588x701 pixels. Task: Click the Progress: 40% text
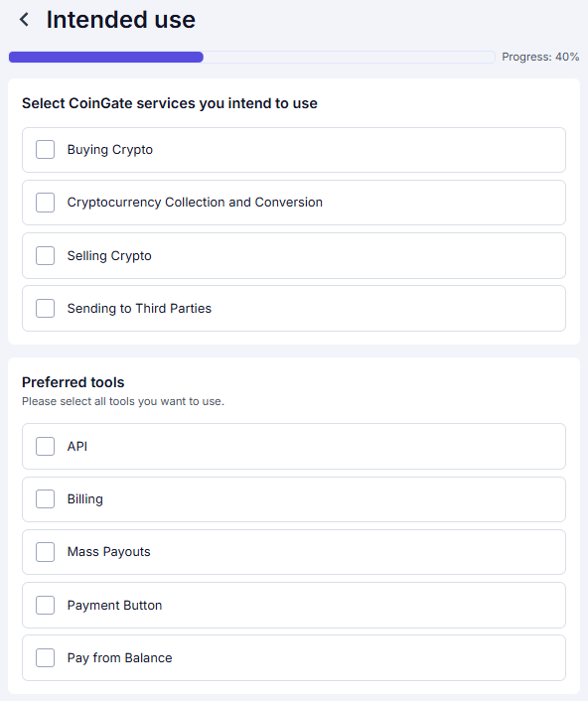coord(540,57)
